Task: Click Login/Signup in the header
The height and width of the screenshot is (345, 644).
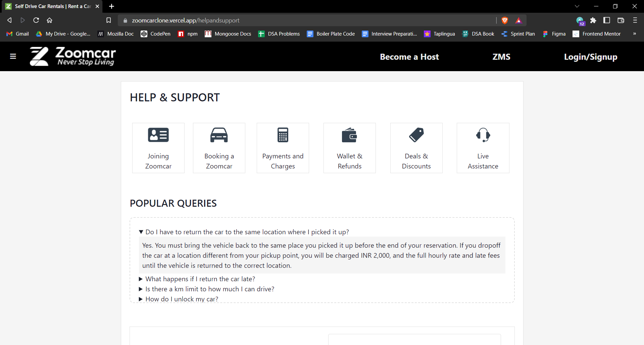Action: point(591,57)
